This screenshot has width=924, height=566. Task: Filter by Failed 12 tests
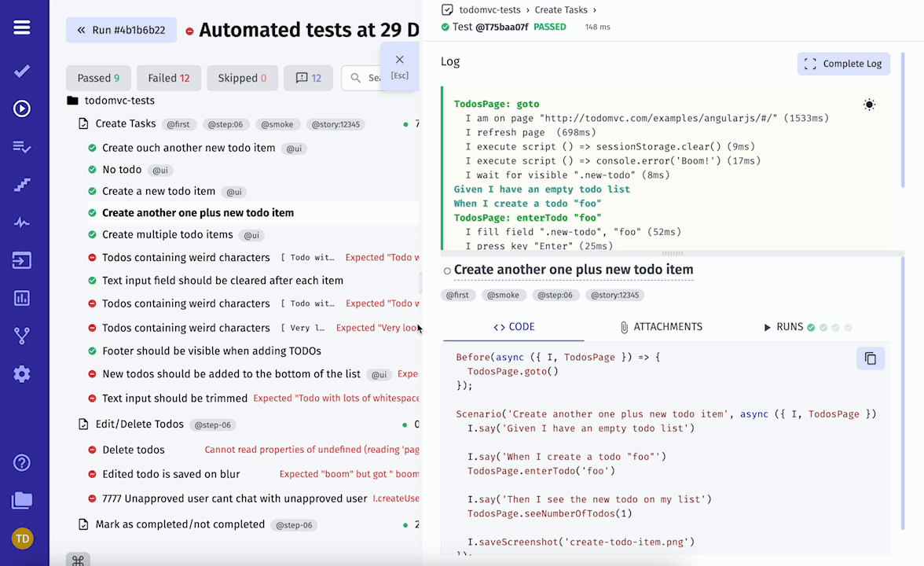168,78
